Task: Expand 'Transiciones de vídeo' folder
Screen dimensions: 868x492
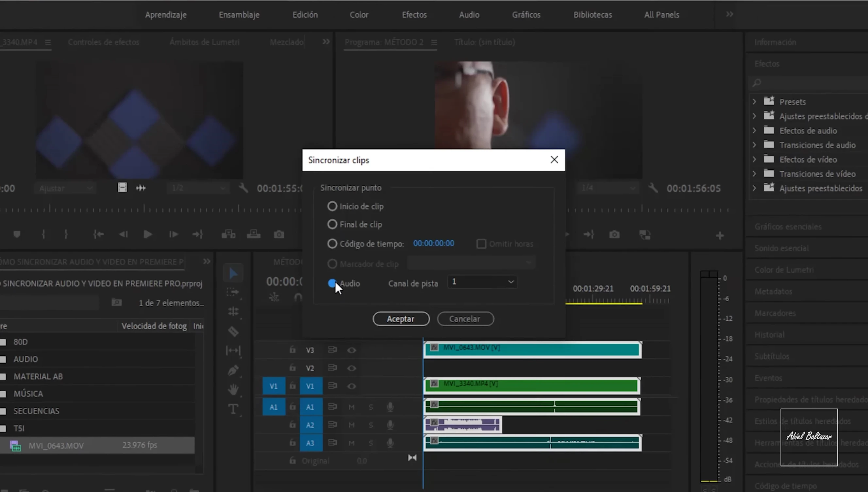Action: [755, 174]
